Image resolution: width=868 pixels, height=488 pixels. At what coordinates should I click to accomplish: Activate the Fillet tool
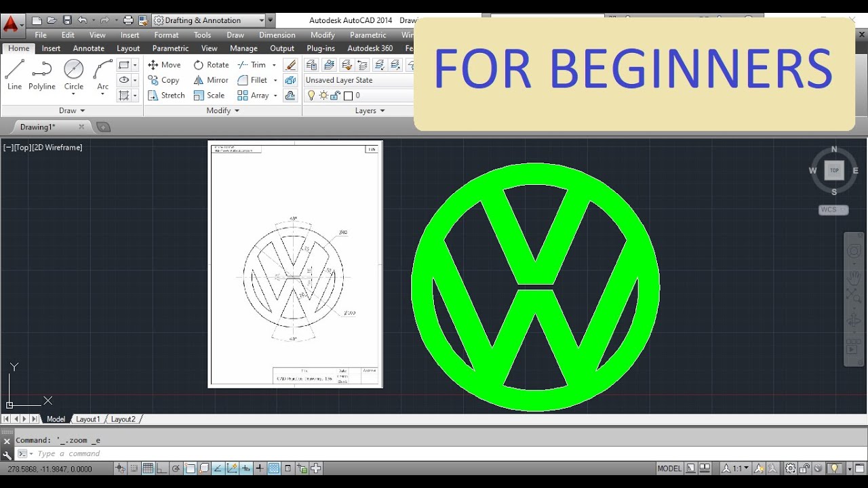pyautogui.click(x=252, y=80)
